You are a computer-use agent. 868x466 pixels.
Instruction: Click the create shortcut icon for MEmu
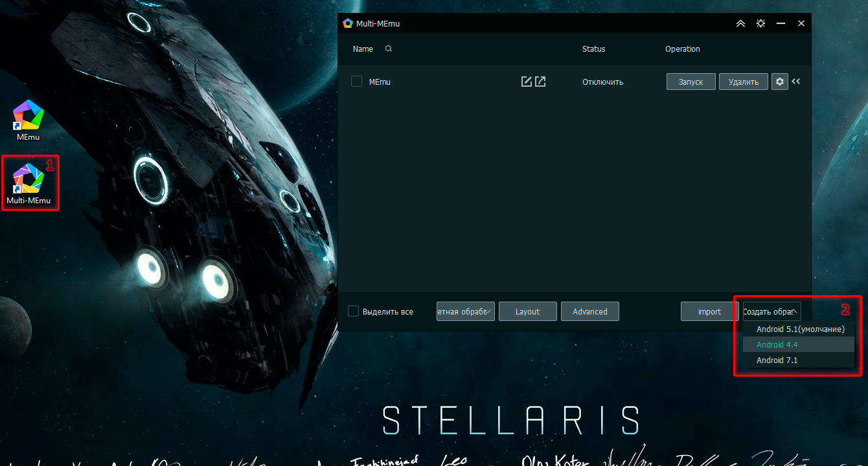540,82
